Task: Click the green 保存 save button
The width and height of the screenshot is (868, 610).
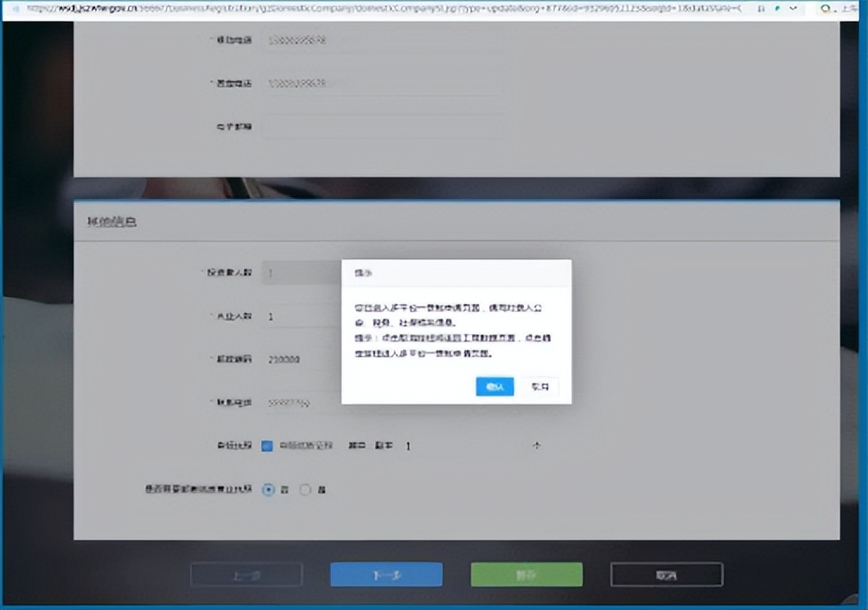Action: point(526,574)
